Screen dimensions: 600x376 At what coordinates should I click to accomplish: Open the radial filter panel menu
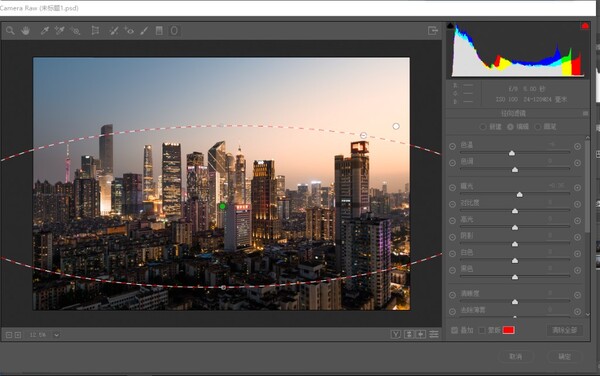coord(585,113)
